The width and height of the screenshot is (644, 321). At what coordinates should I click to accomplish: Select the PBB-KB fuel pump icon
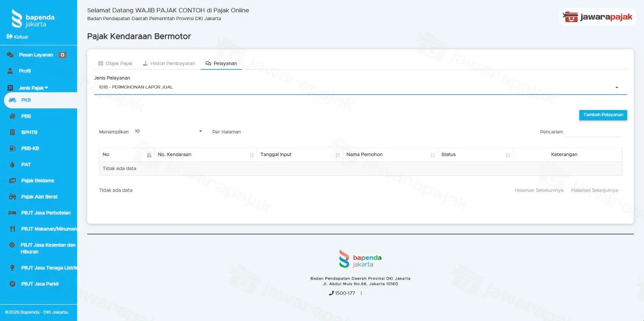pos(12,148)
